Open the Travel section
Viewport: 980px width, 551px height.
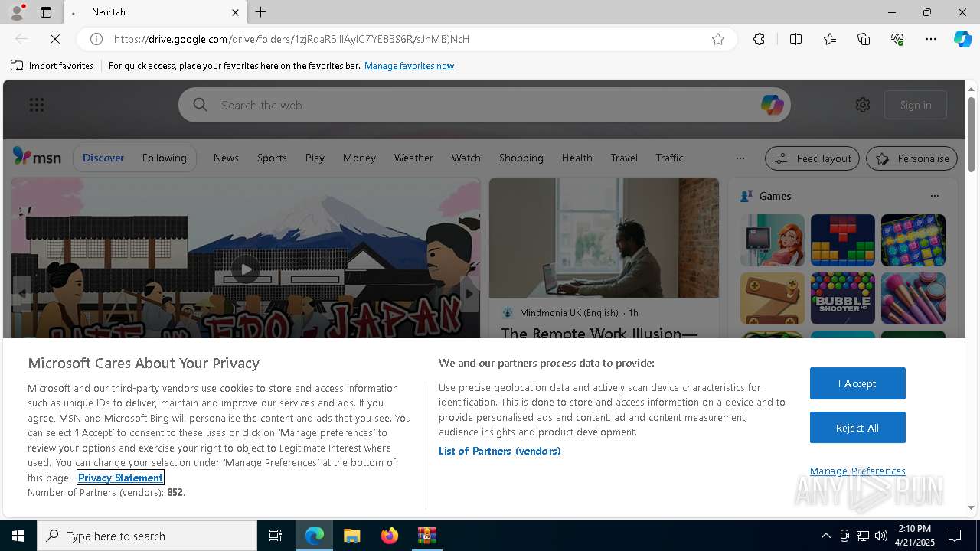pyautogui.click(x=624, y=158)
